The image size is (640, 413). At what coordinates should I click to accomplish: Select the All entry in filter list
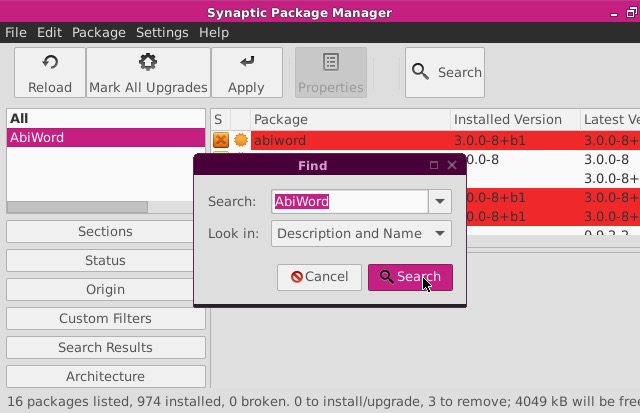[x=19, y=119]
